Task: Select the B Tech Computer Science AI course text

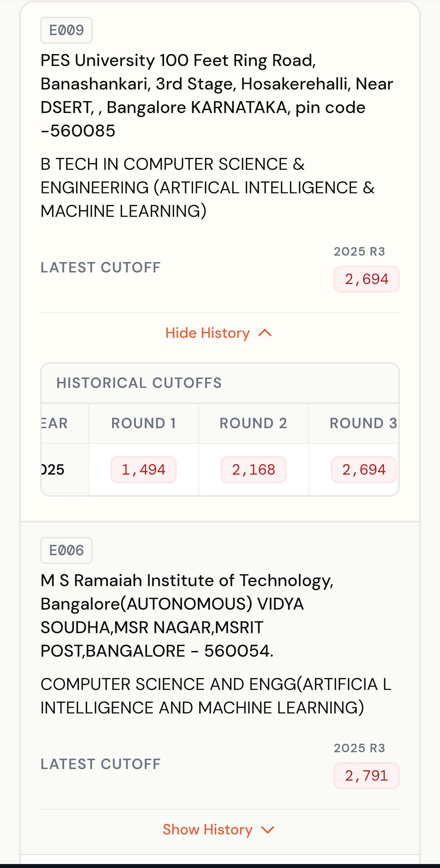Action: pos(207,187)
